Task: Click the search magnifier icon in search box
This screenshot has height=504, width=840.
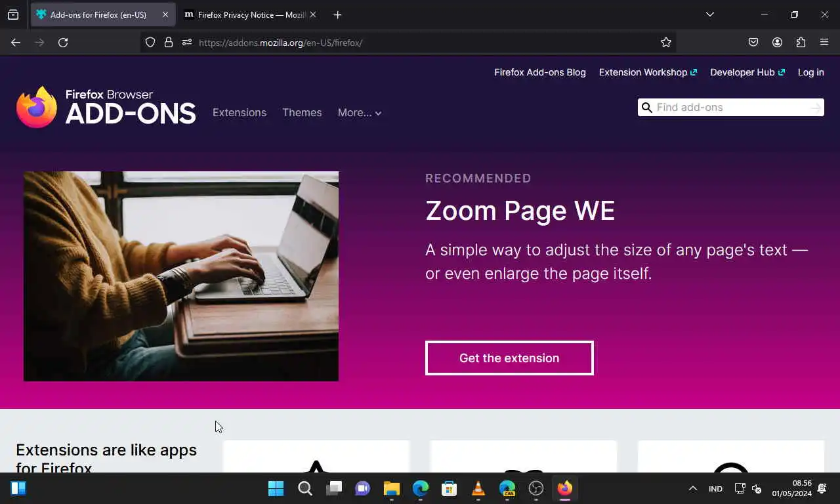Action: pyautogui.click(x=646, y=108)
